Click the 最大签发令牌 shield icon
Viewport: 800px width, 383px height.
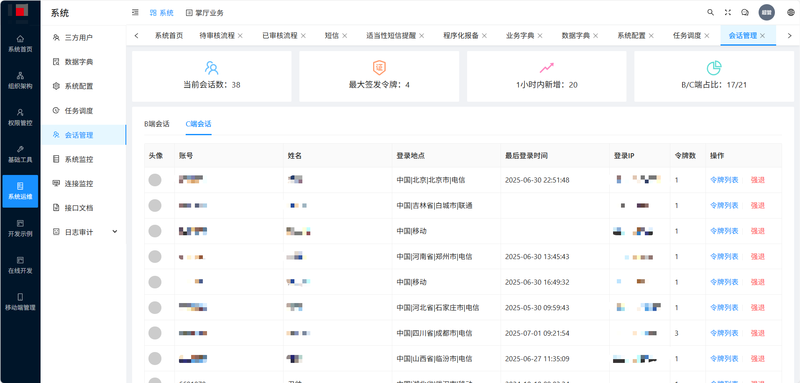pyautogui.click(x=379, y=67)
